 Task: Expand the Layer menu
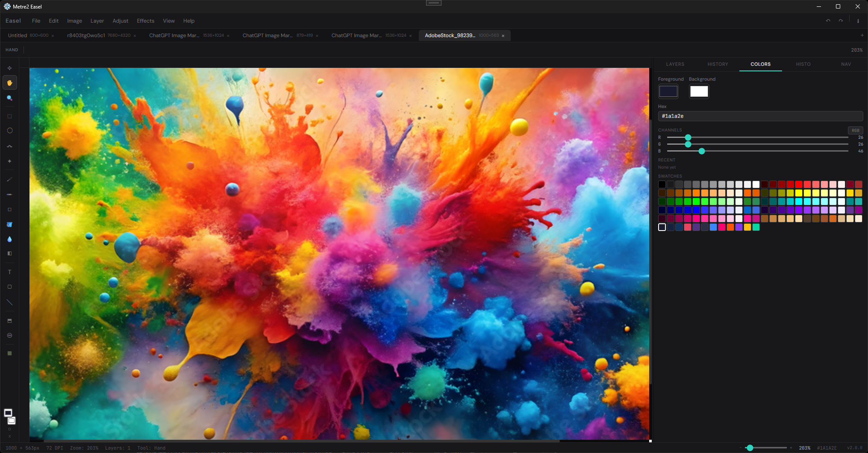(97, 21)
